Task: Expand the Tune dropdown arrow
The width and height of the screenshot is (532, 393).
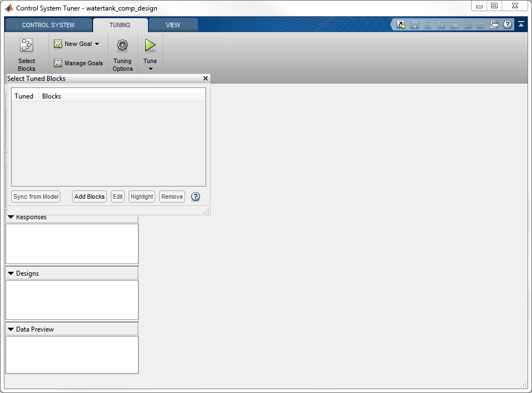Action: click(150, 69)
